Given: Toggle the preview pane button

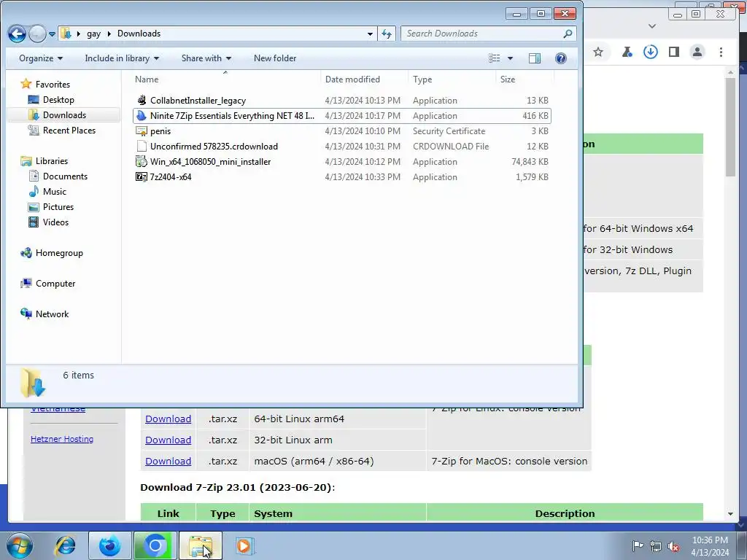Looking at the screenshot, I should point(535,58).
